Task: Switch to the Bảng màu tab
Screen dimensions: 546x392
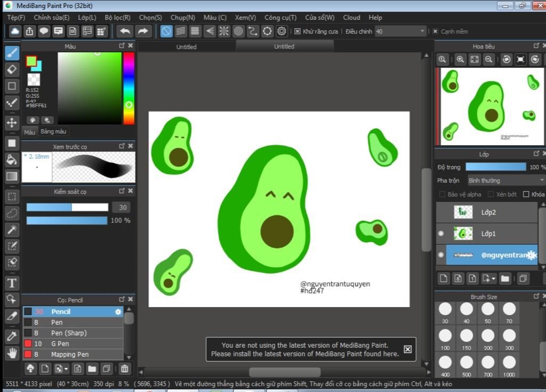Action: [53, 131]
